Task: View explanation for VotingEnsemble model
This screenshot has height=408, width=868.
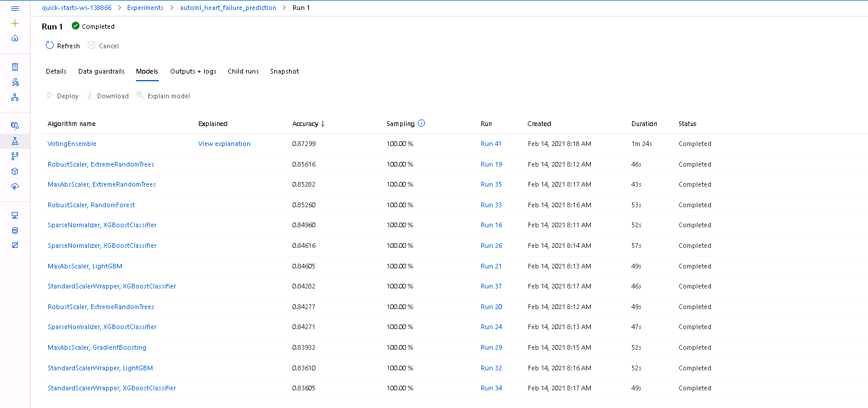Action: [224, 143]
